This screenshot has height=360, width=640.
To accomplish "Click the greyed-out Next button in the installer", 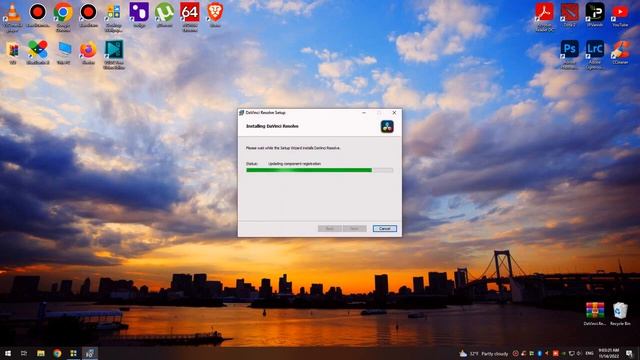I will (x=355, y=229).
